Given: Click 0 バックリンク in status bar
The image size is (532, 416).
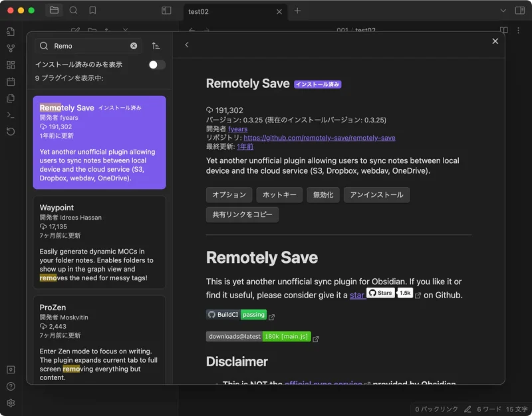Looking at the screenshot, I should click(436, 409).
